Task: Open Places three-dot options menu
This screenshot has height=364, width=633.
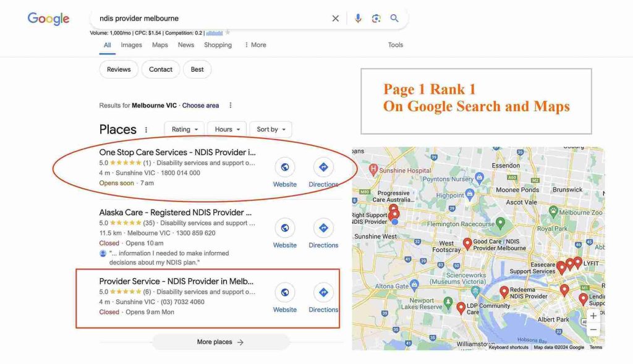Action: click(146, 130)
